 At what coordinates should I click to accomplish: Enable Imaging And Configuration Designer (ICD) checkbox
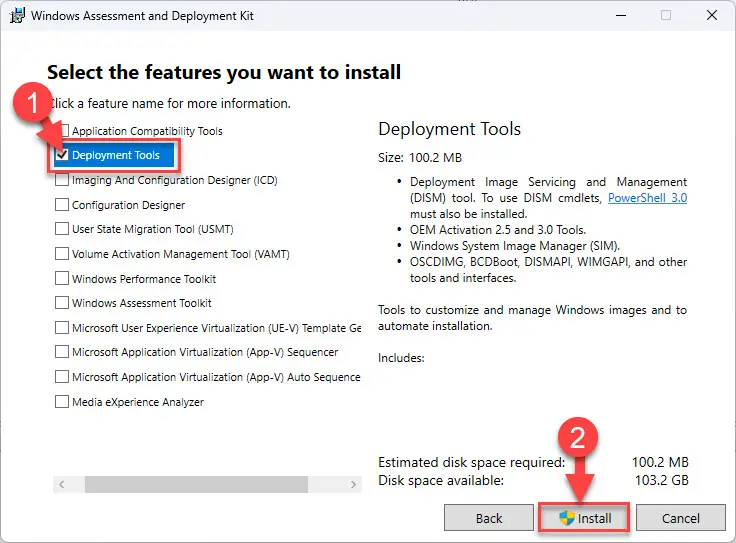tap(62, 180)
